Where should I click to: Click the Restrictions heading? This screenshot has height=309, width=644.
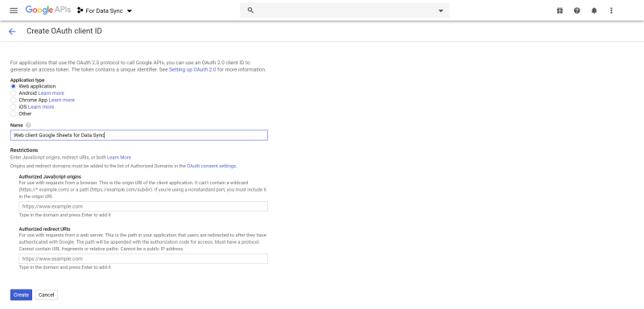[x=24, y=150]
